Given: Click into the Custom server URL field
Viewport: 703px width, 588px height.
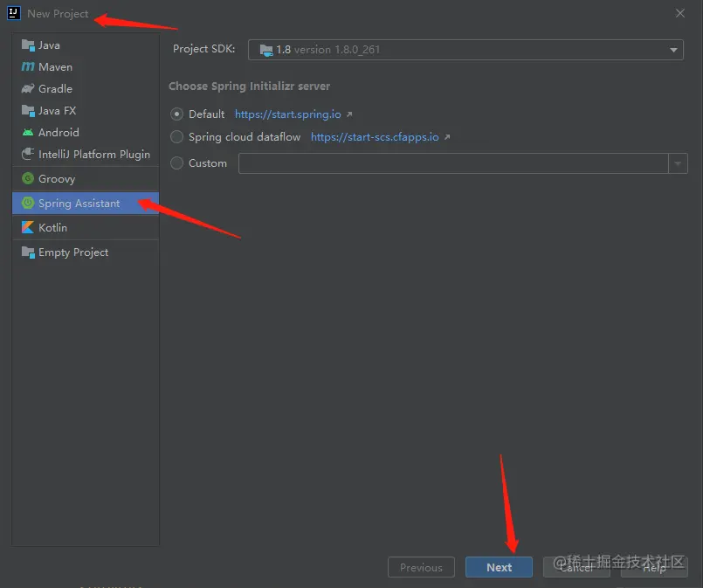Looking at the screenshot, I should 453,163.
